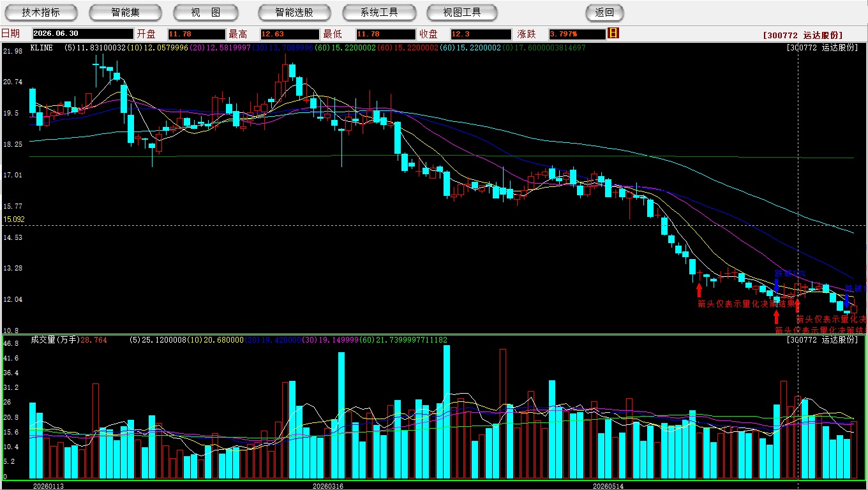Image resolution: width=868 pixels, height=490 pixels.
Task: Open the 系统工具 menu
Action: coord(379,13)
